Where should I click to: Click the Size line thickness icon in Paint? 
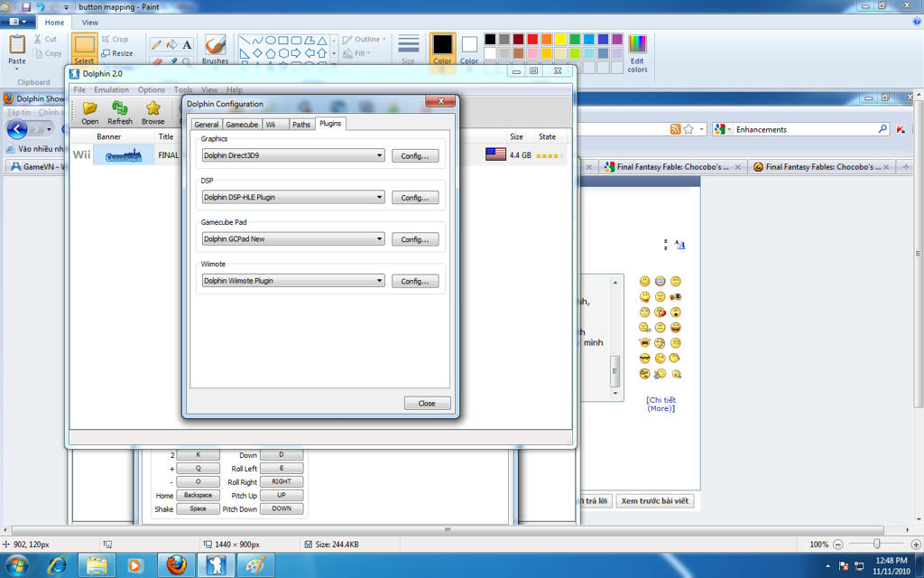[x=409, y=49]
